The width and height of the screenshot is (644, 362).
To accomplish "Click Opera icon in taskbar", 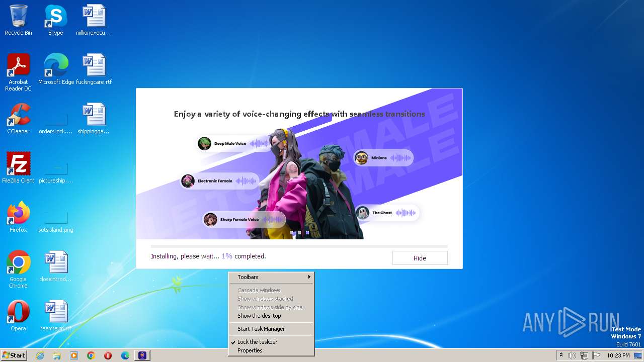I will point(108,355).
